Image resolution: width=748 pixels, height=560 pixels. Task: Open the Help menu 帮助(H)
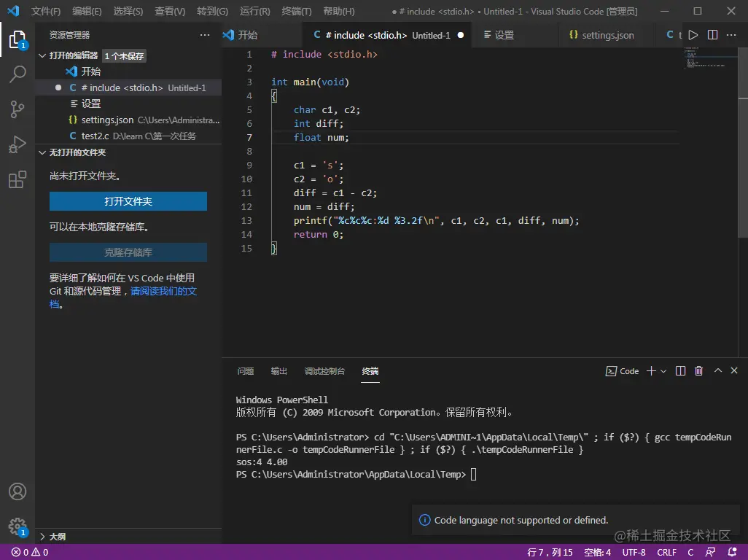pos(339,11)
